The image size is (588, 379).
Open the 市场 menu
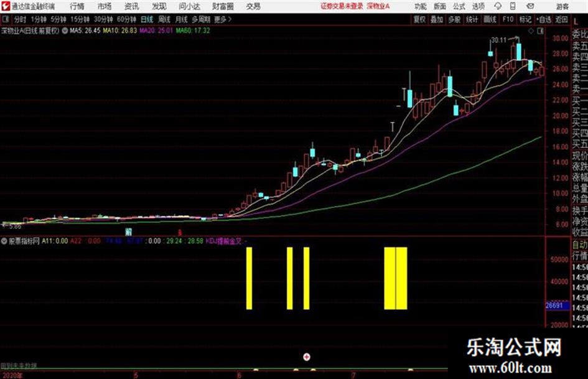(105, 6)
